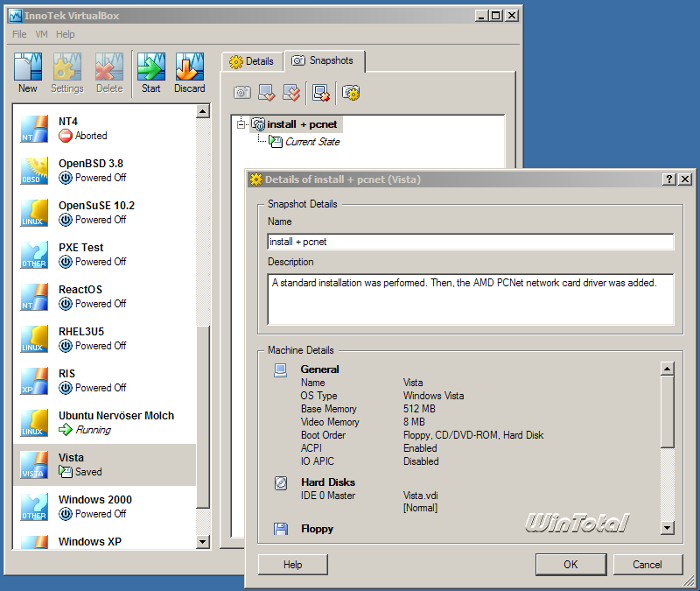Select Ubuntu Nervöser Molch in VM list

coord(104,423)
